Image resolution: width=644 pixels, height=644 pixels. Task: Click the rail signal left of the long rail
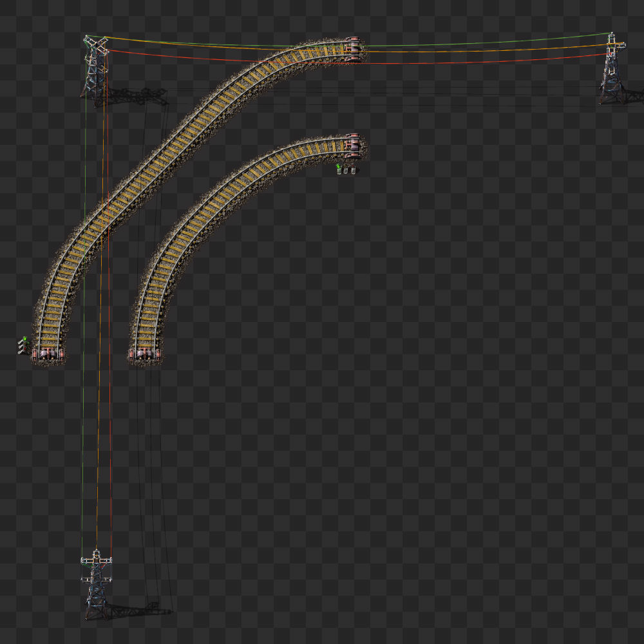24,345
